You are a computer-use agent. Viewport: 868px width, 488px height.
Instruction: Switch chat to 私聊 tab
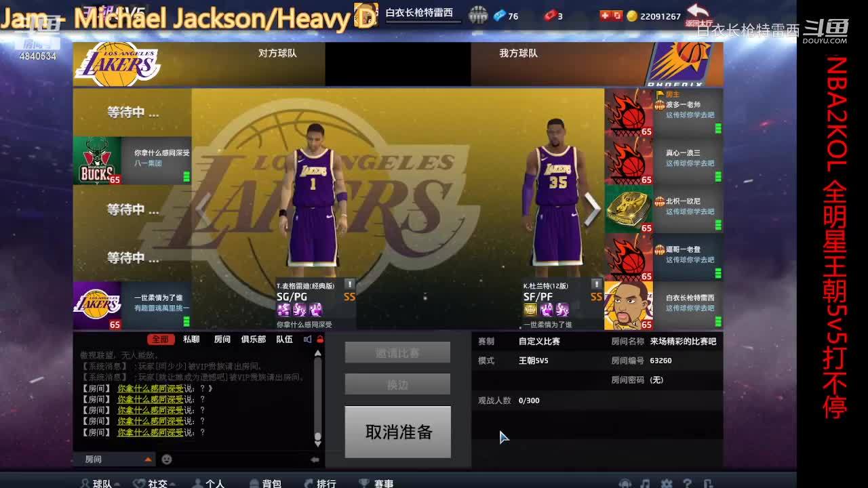pos(191,340)
